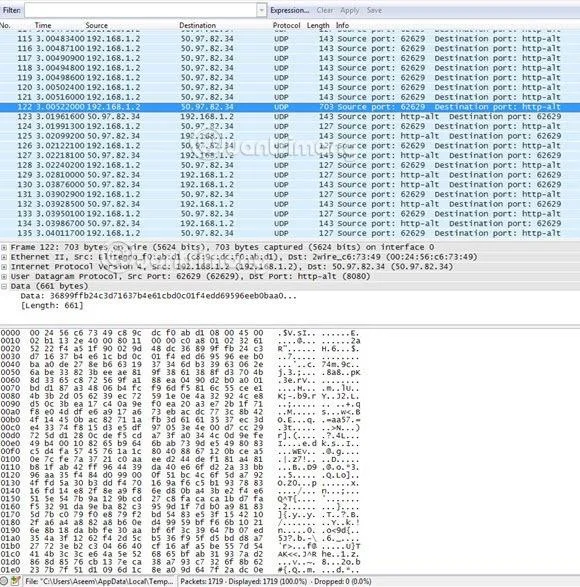This screenshot has width=580, height=587.
Task: Click the Save filter button
Action: pyautogui.click(x=374, y=10)
